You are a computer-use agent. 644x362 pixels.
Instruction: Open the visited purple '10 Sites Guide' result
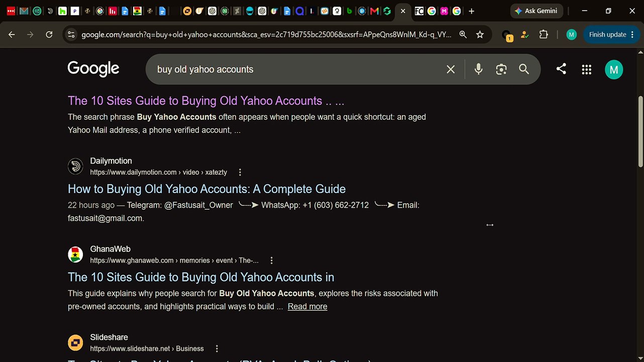click(x=206, y=101)
